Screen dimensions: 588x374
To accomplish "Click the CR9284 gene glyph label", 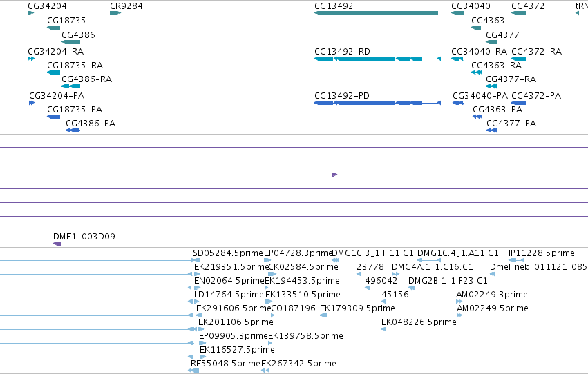I will click(x=126, y=6).
